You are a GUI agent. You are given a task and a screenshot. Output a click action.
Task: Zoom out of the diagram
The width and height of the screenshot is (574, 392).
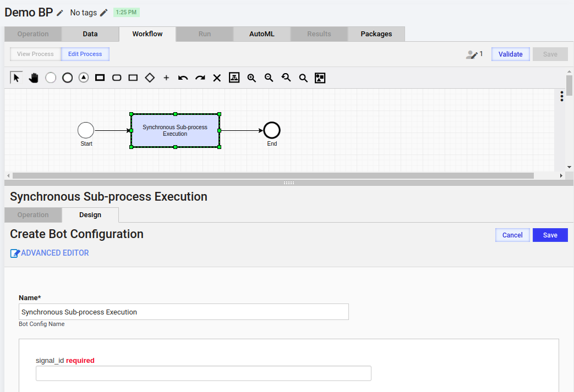point(269,78)
